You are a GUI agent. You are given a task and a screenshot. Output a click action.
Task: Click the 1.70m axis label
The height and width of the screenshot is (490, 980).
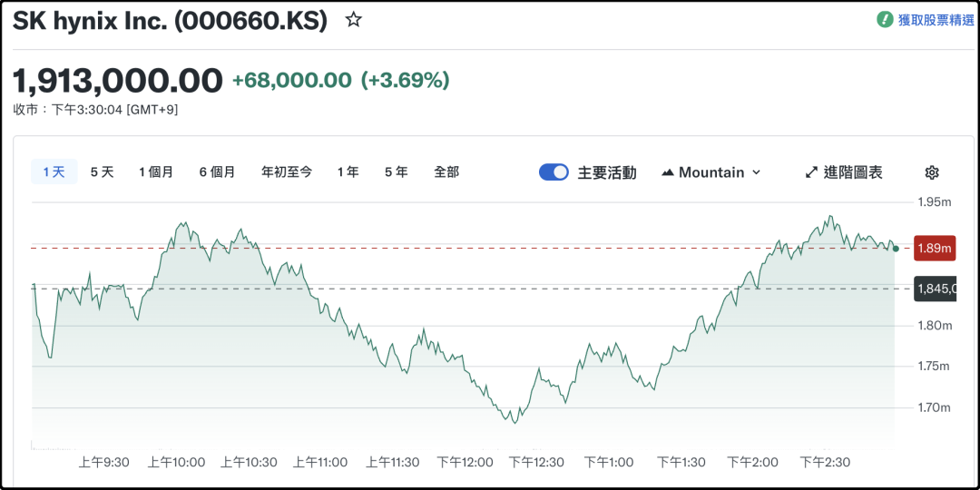coord(935,407)
